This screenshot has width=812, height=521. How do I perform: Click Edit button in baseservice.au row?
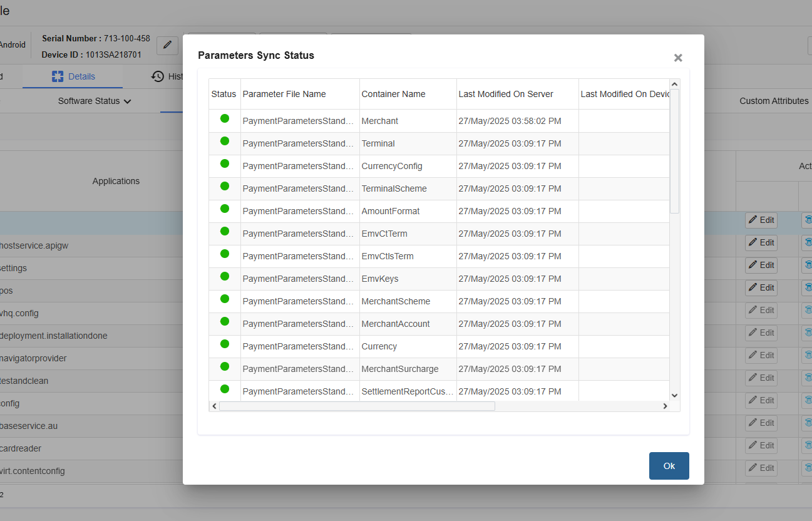pos(761,423)
